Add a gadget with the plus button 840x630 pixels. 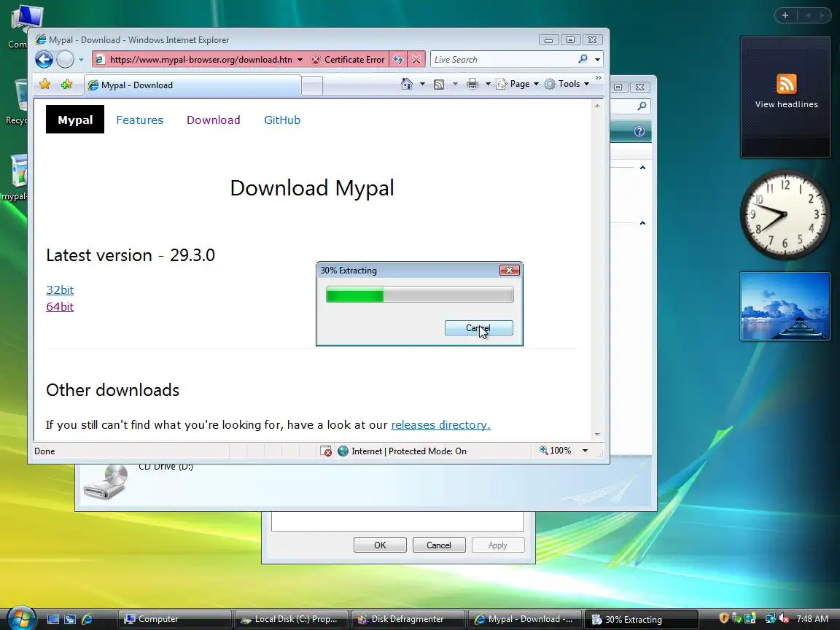click(x=785, y=15)
